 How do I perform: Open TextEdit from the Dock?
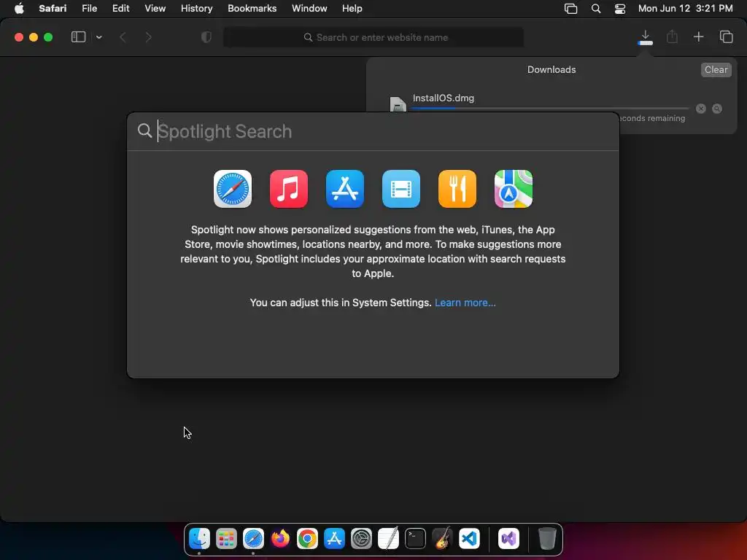388,539
